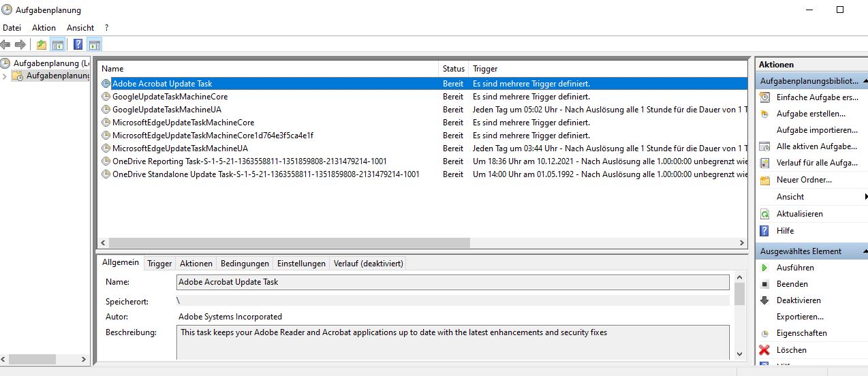The image size is (868, 376).
Task: Open the ? help menu
Action: click(x=106, y=28)
